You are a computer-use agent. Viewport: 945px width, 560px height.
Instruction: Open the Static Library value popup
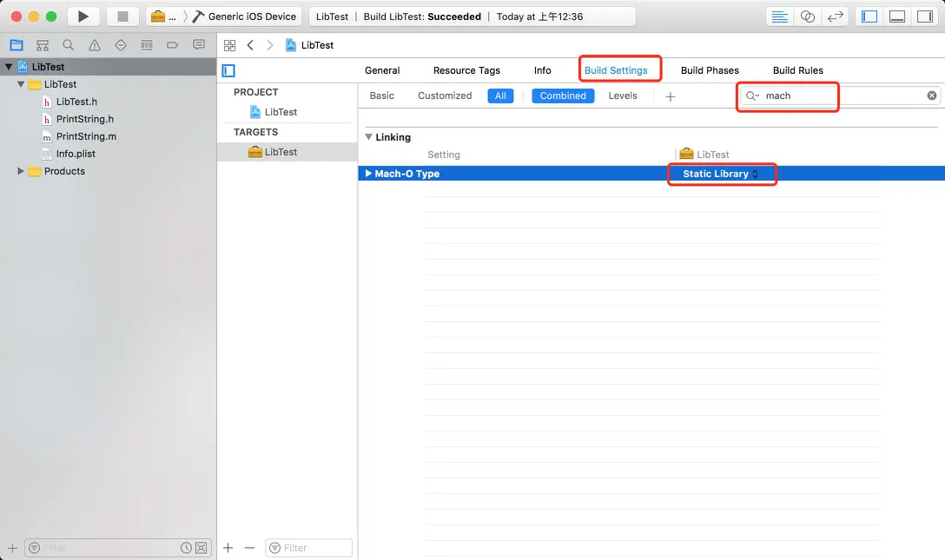721,174
